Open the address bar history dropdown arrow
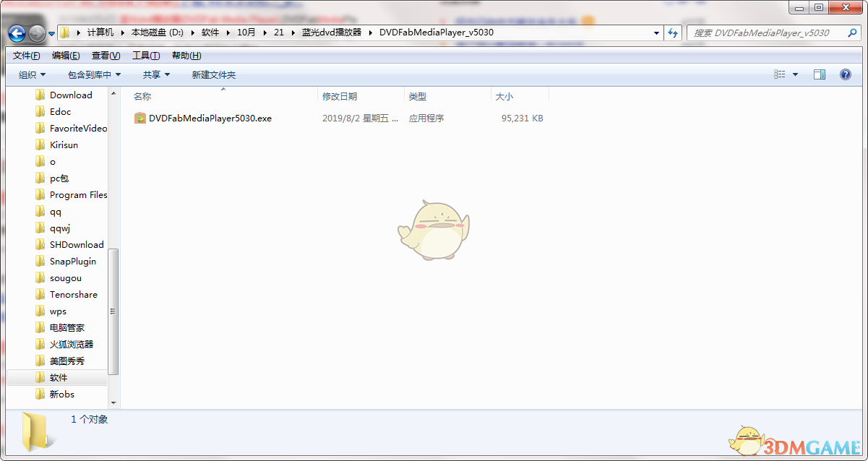868x461 pixels. (656, 33)
